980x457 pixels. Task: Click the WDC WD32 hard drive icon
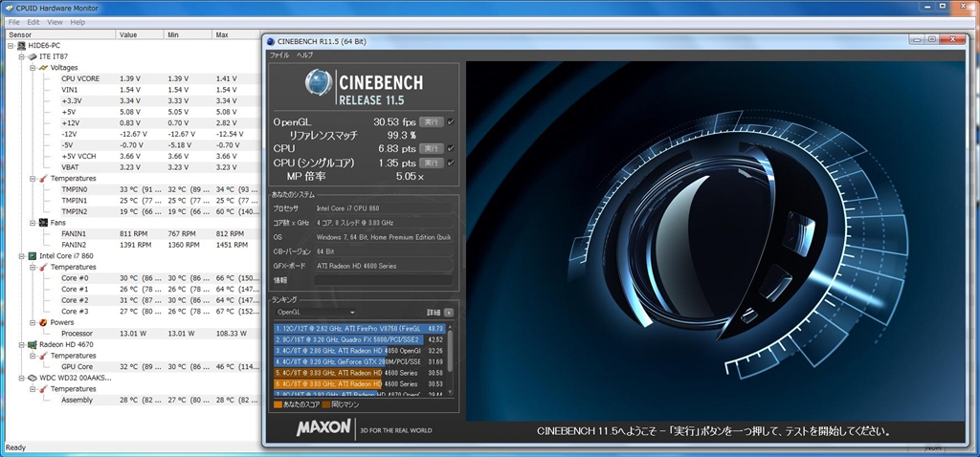pyautogui.click(x=33, y=378)
